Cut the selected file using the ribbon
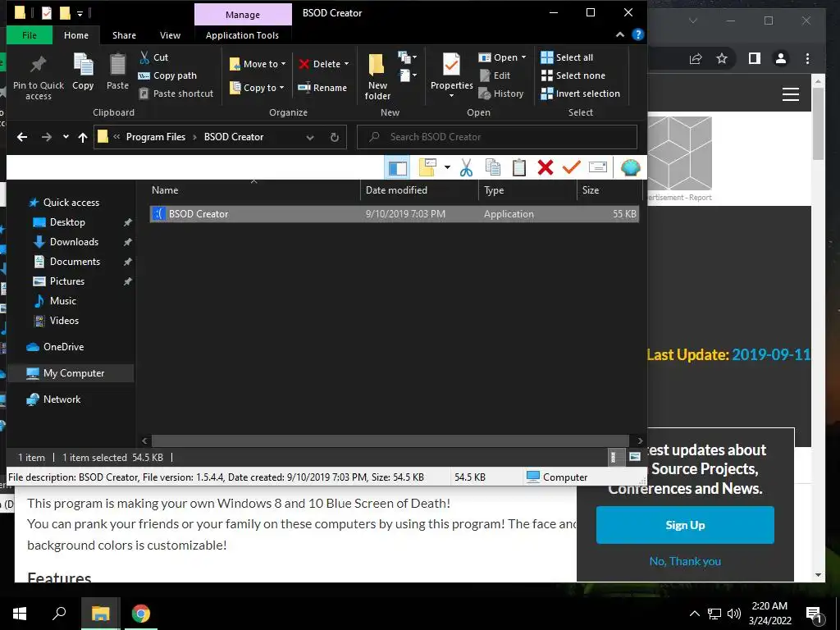 click(x=153, y=57)
